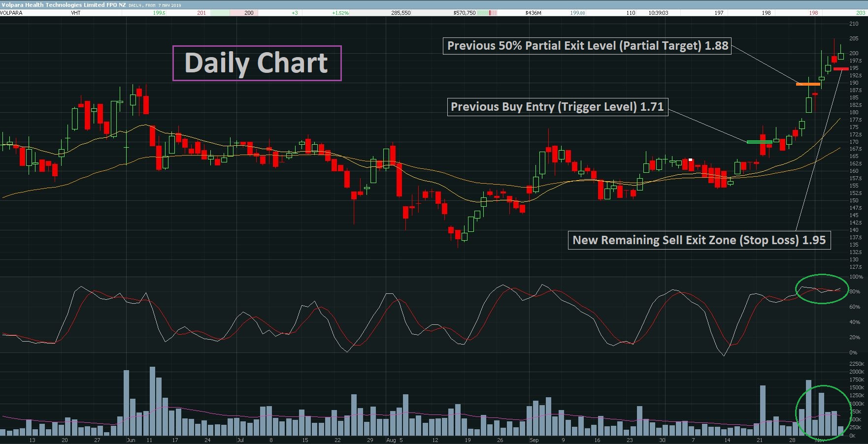868x444 pixels.
Task: Click the 'Previous Buy Entry (Trigger Level) 1.71' label
Action: pos(558,107)
